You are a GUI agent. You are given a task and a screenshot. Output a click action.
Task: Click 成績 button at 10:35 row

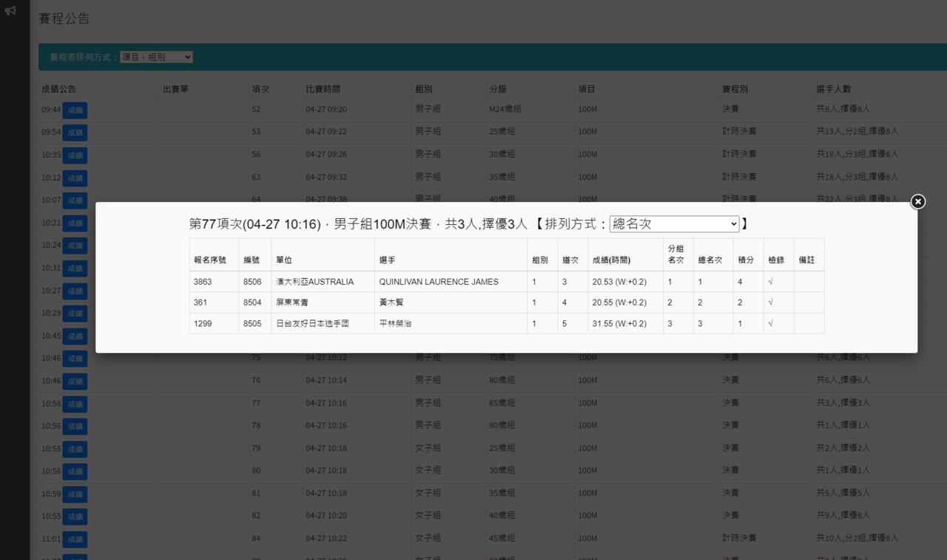pos(75,155)
